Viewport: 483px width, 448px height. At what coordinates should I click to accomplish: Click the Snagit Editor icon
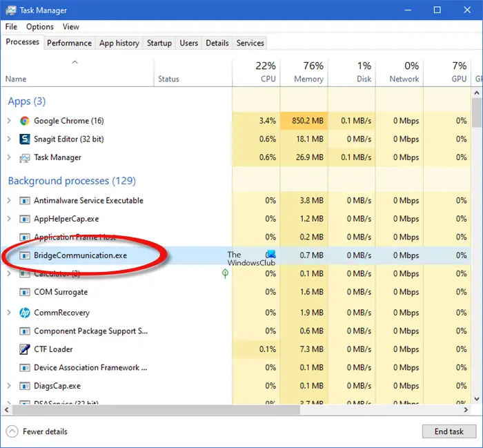25,139
